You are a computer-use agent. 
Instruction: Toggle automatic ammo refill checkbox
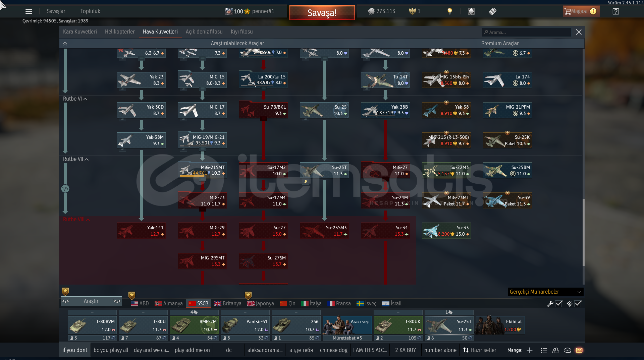pyautogui.click(x=578, y=304)
